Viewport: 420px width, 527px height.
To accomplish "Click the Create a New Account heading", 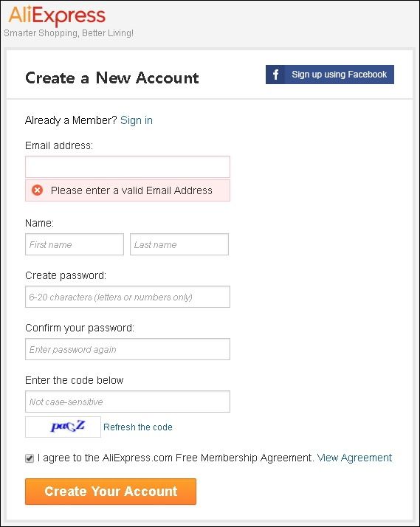I will (x=112, y=78).
